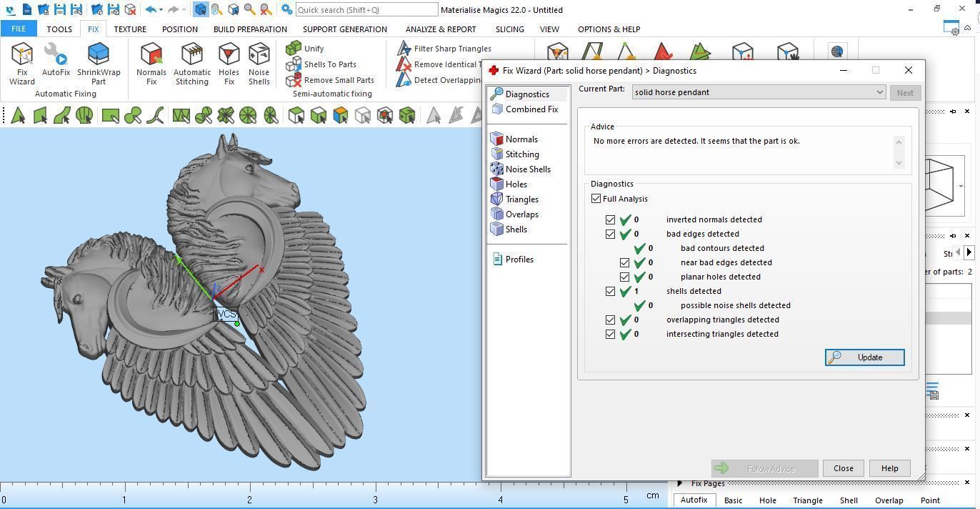Click Remove Identical Triangles ribbon item
The height and width of the screenshot is (509, 980).
point(439,64)
